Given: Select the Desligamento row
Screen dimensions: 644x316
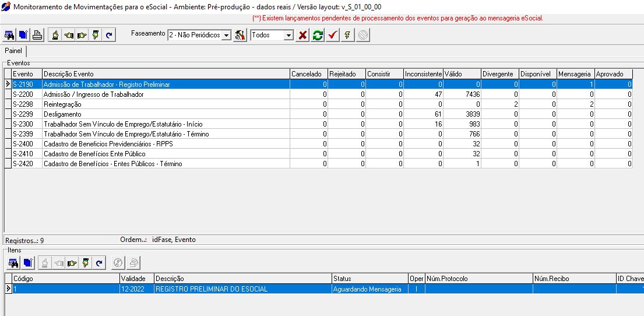Looking at the screenshot, I should (x=318, y=114).
